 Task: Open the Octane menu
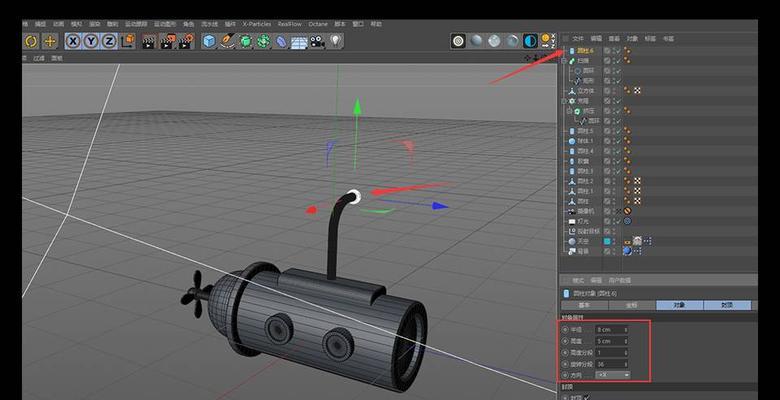tap(318, 24)
